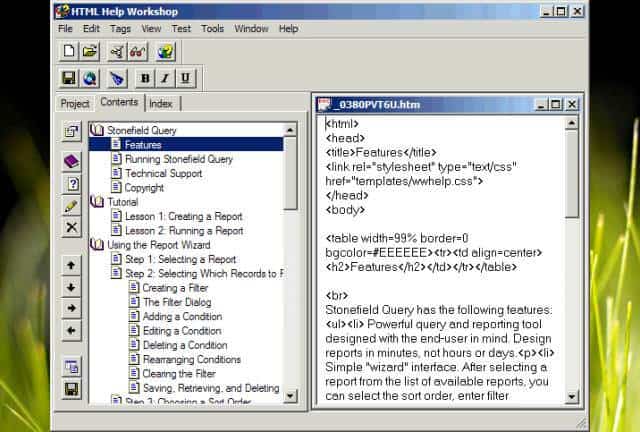Select Using the Report Wizard heading
This screenshot has width=640, height=432.
159,245
